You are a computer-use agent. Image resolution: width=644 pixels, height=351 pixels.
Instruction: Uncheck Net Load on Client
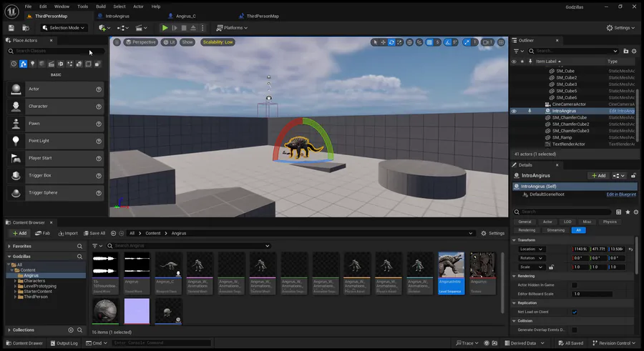click(x=575, y=312)
